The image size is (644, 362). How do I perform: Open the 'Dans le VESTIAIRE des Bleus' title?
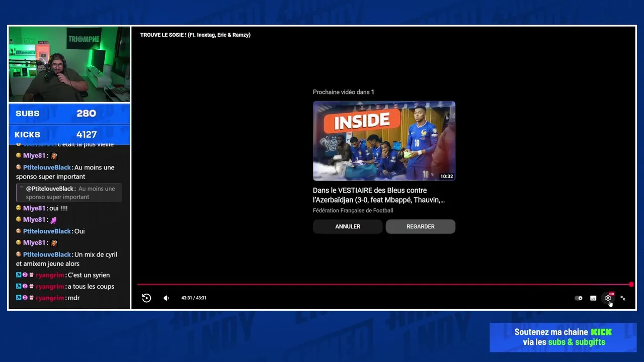click(379, 195)
